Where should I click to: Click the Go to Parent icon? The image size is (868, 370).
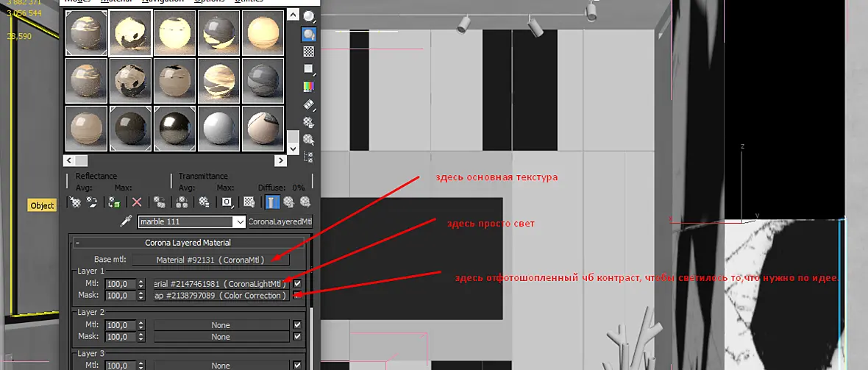pos(288,202)
